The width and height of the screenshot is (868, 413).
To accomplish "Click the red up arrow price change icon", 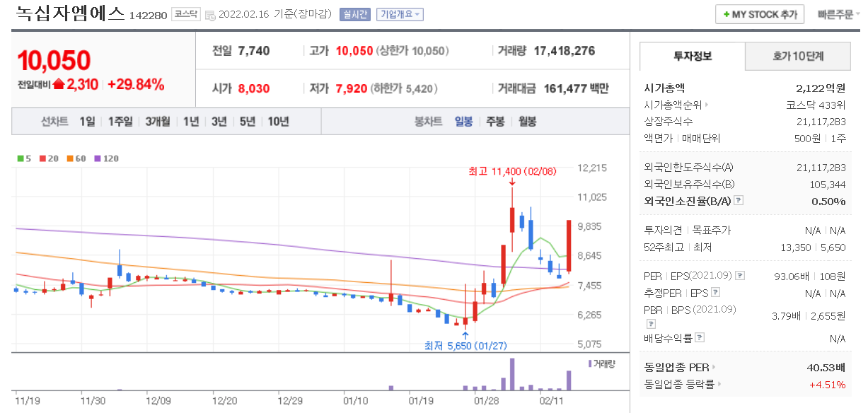I will tap(59, 84).
